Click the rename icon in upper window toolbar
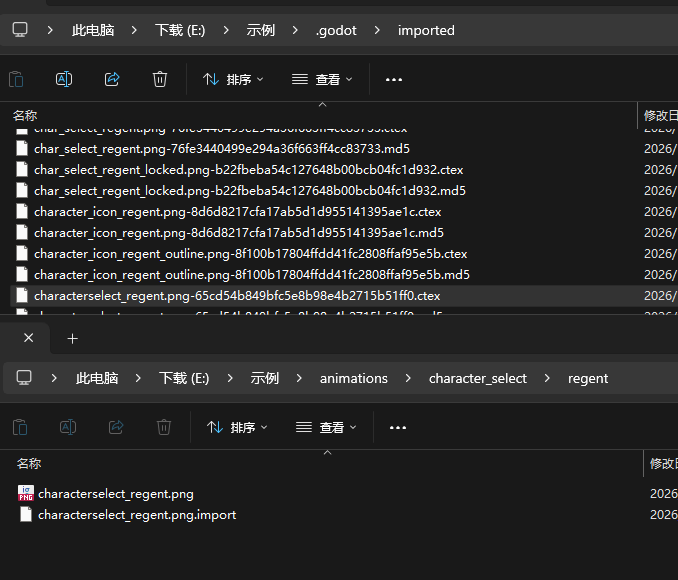The image size is (678, 580). coord(64,80)
